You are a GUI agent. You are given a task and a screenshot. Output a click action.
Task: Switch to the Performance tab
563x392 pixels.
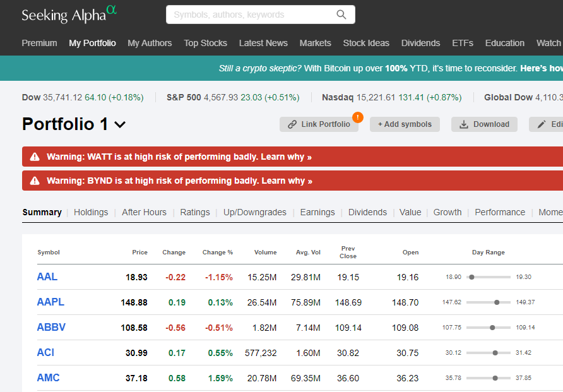[500, 212]
